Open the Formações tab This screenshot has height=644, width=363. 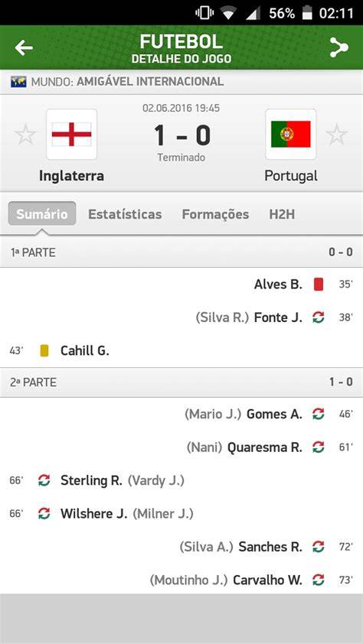click(215, 214)
